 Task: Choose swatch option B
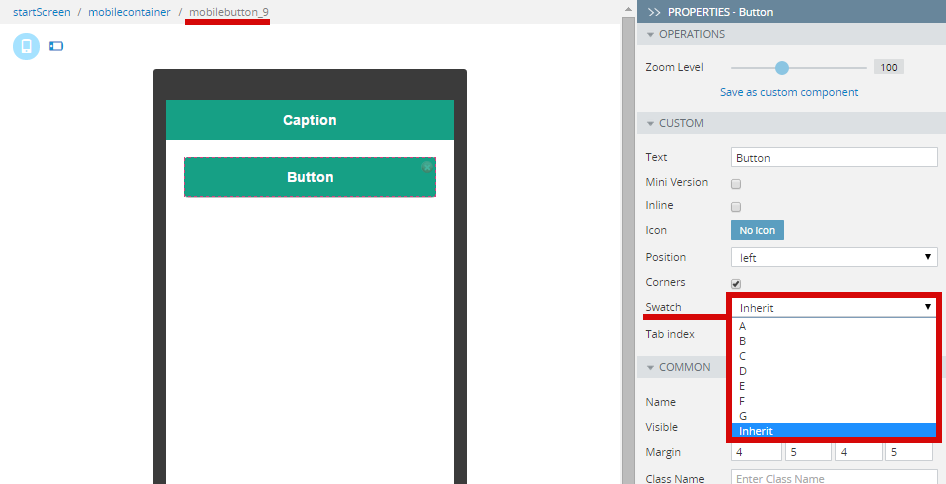[834, 341]
